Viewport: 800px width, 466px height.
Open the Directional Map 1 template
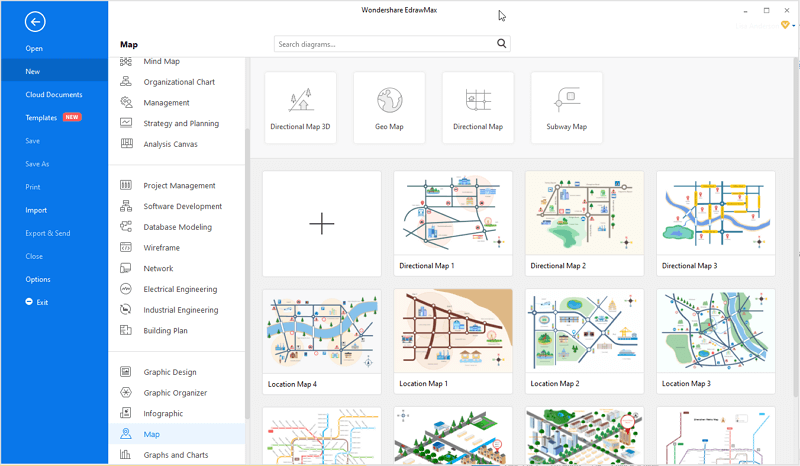point(453,224)
